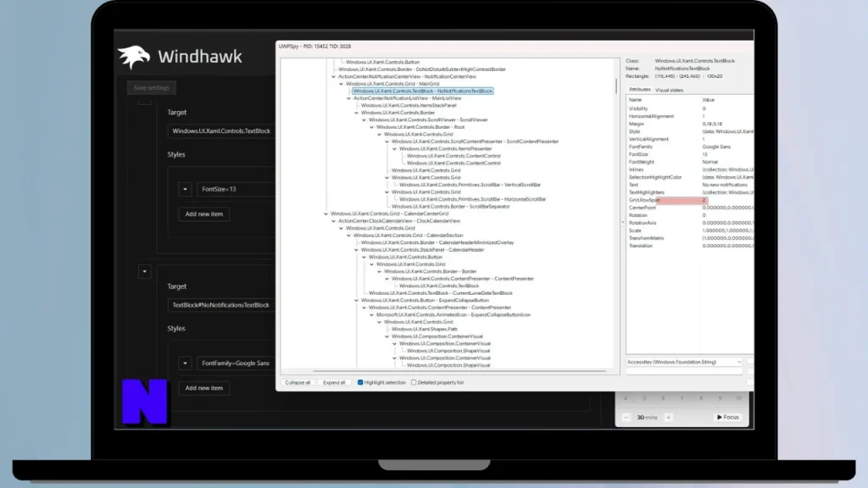Click the horizontal scrollbar under the UWPSpy tree

pos(459,371)
